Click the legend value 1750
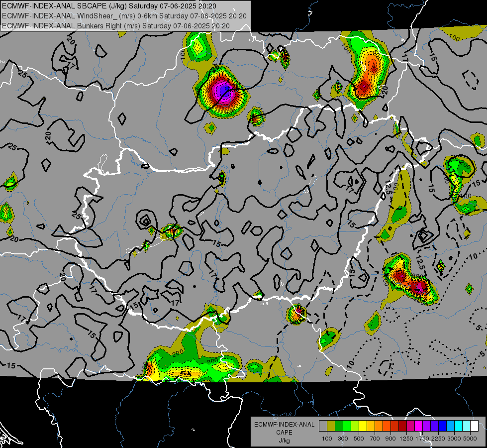487x448 pixels. [422, 439]
